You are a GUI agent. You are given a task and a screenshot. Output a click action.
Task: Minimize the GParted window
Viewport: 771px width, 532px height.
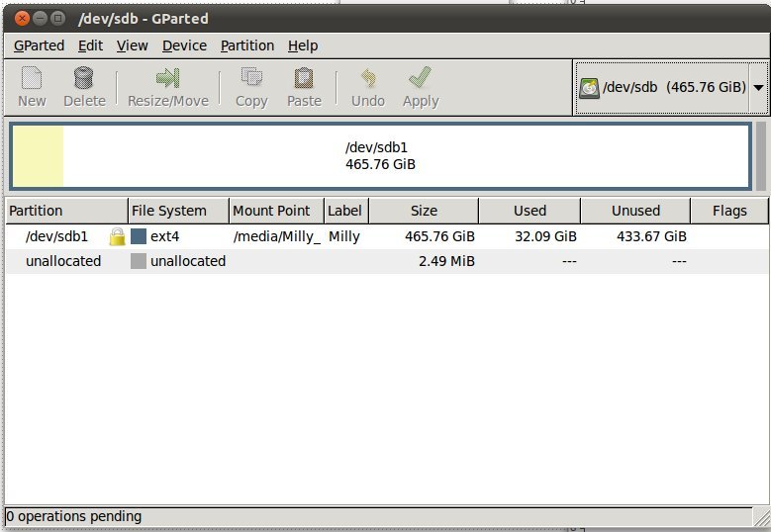40,19
